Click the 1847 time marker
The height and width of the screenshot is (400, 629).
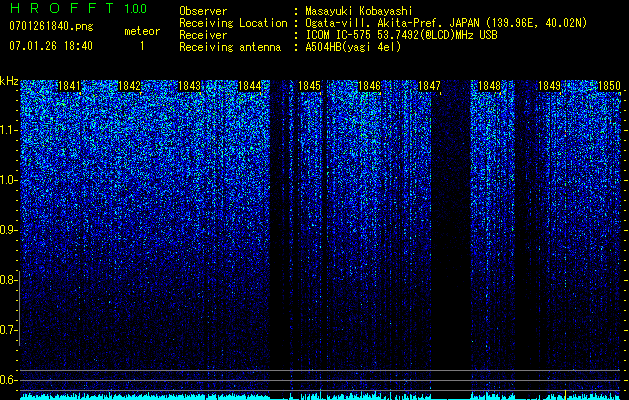429,86
